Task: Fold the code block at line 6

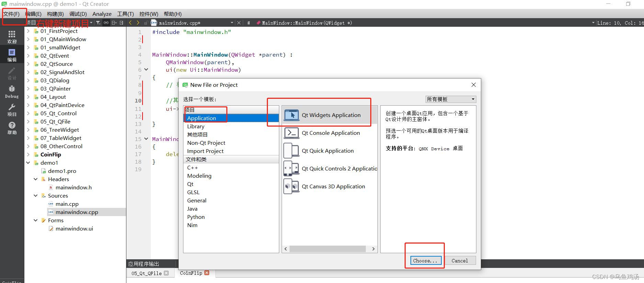Action: pos(146,70)
